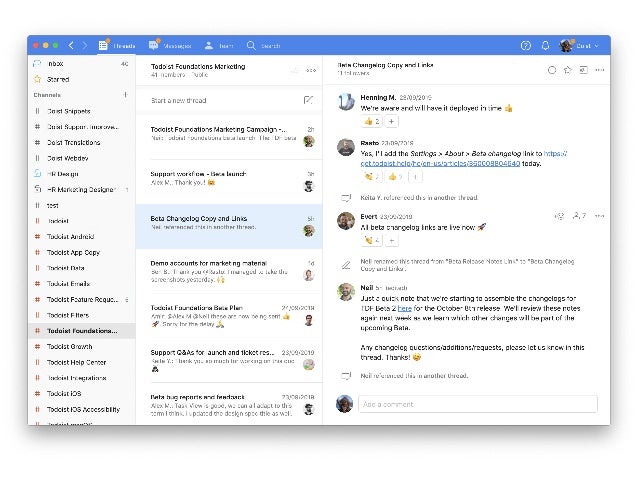The width and height of the screenshot is (638, 479).
Task: Star the Beta Changelog thread
Action: (568, 70)
